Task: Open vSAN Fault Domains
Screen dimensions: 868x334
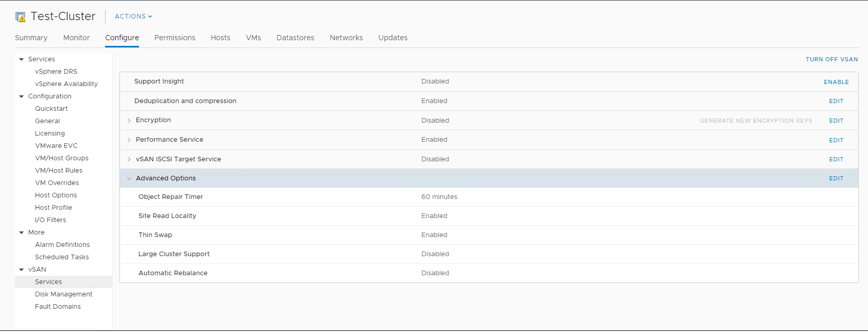Action: click(x=58, y=307)
